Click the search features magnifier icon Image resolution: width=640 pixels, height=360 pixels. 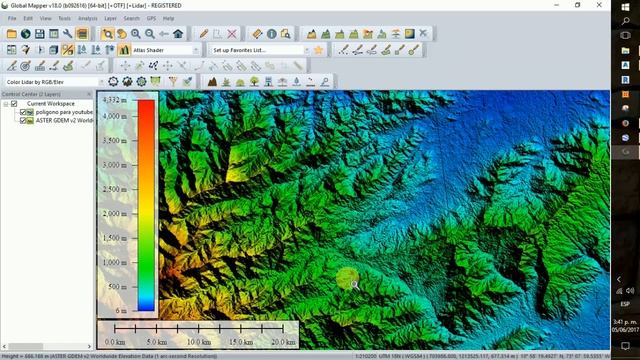tap(286, 34)
